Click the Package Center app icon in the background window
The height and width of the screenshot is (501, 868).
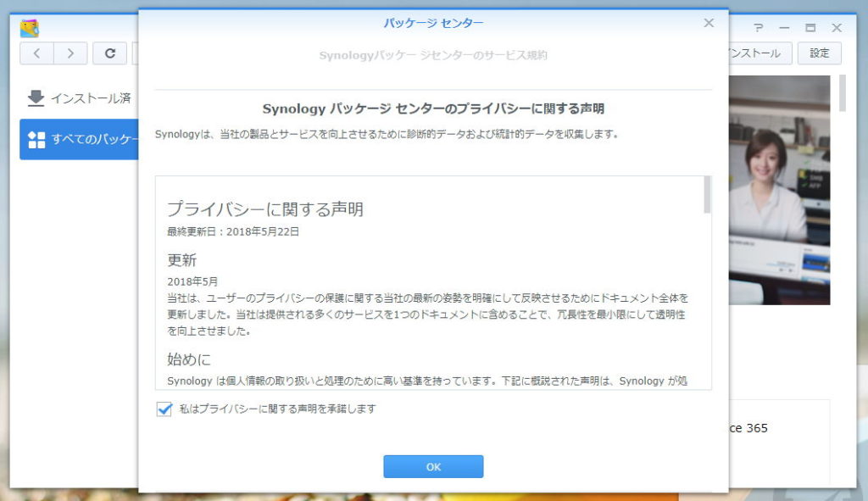pyautogui.click(x=30, y=28)
